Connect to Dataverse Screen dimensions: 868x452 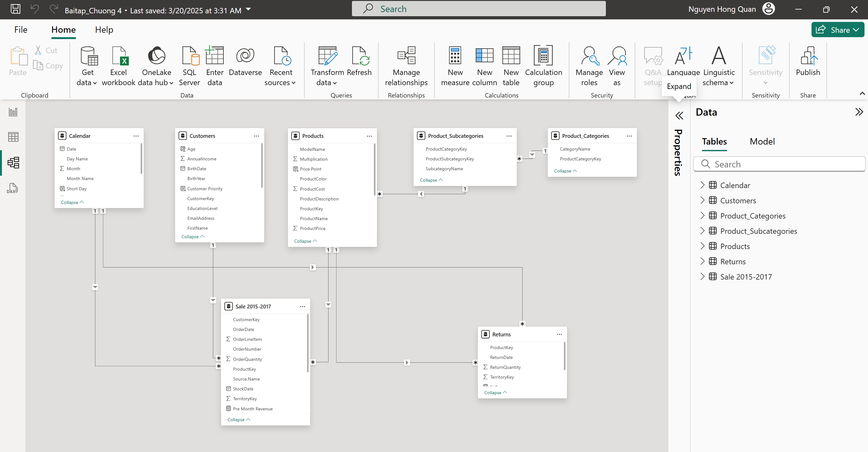click(245, 61)
